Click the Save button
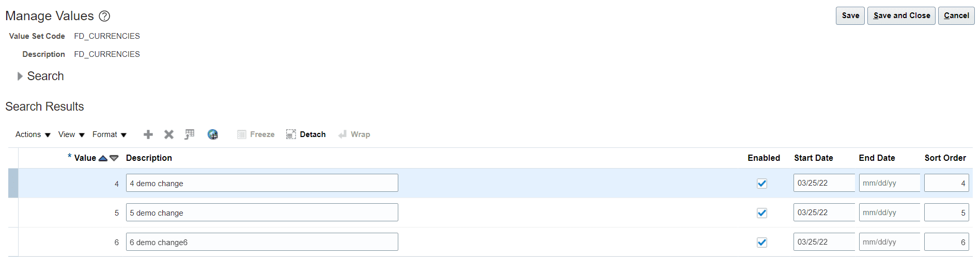This screenshot has width=980, height=257. (x=850, y=16)
